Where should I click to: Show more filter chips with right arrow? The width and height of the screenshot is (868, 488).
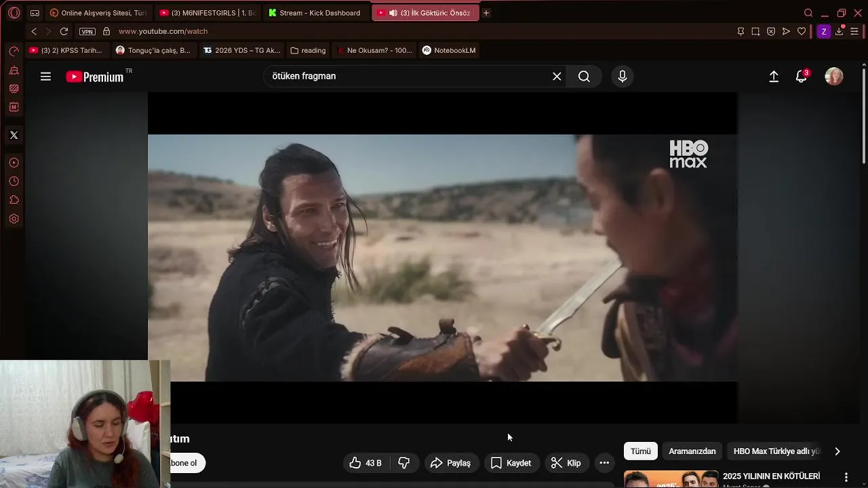tap(837, 451)
